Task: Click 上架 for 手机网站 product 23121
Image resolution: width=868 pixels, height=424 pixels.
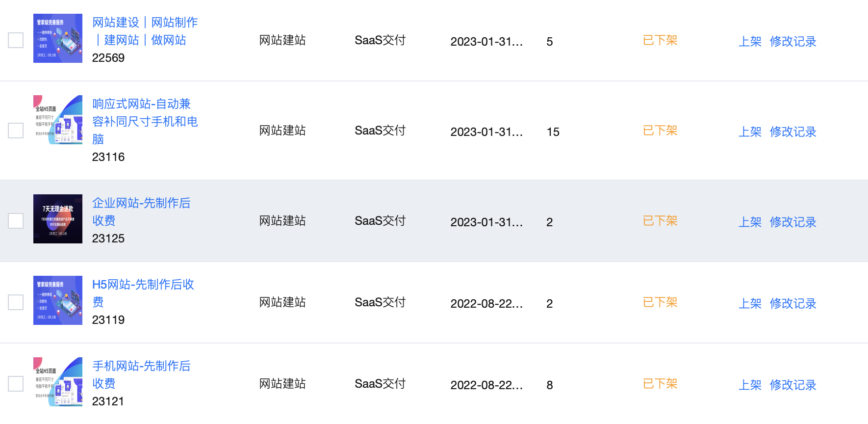Action: point(750,385)
